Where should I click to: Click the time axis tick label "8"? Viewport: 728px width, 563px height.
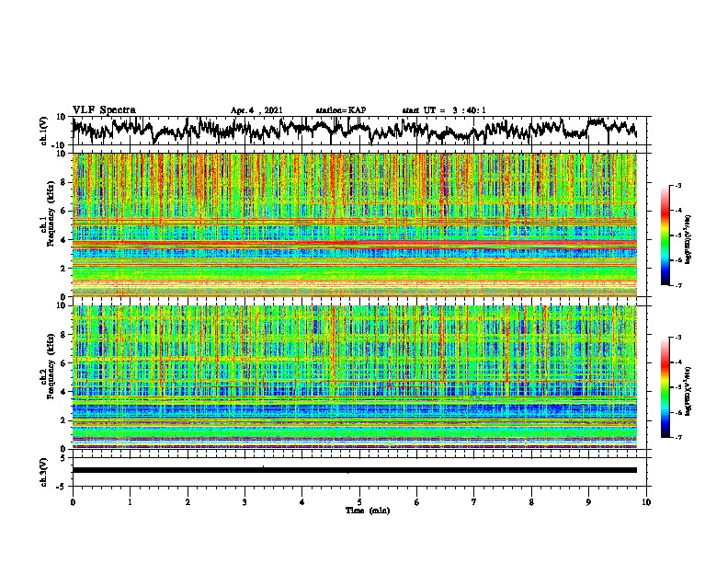531,502
